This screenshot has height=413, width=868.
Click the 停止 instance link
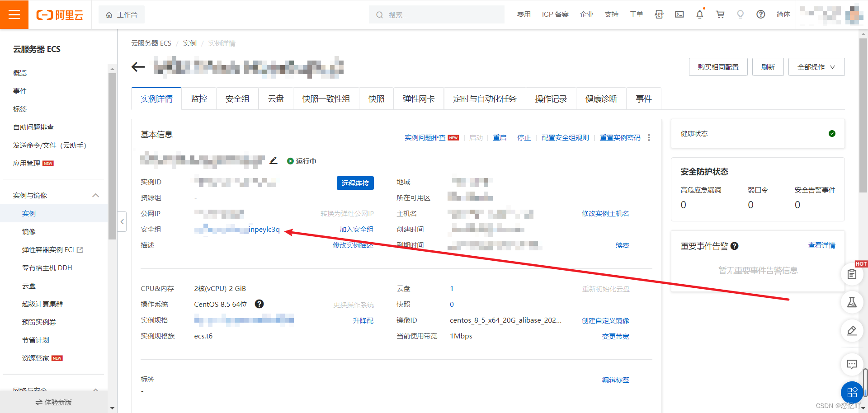click(x=524, y=137)
